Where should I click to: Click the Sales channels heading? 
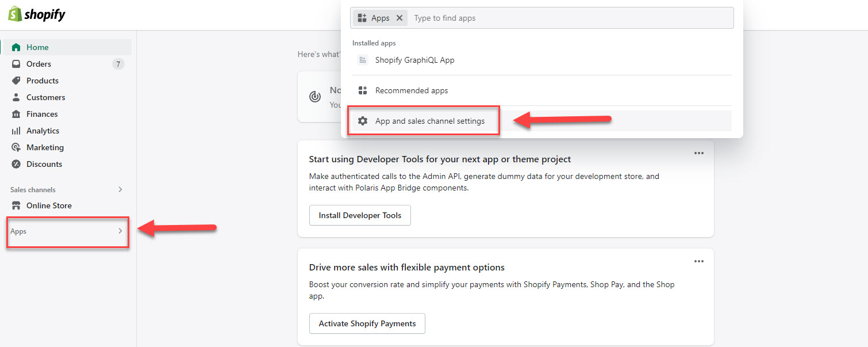33,189
